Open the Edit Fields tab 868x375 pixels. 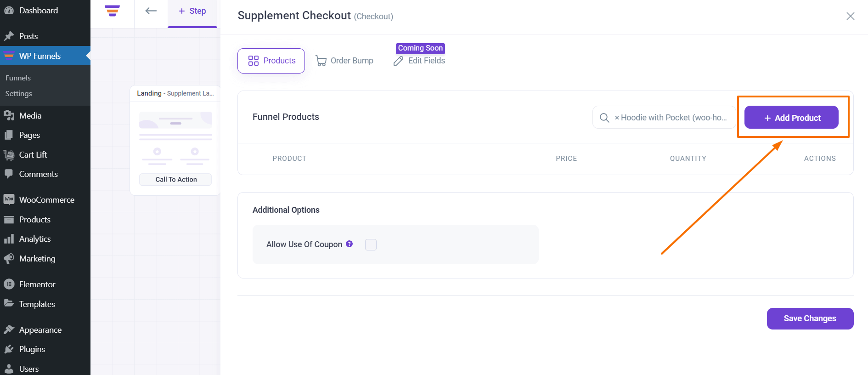[419, 61]
